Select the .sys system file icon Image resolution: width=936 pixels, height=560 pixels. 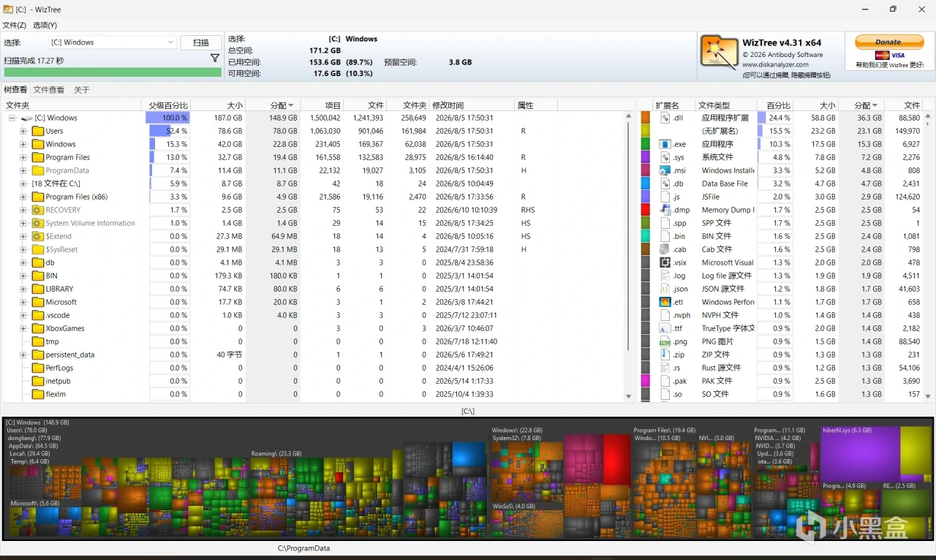pyautogui.click(x=665, y=157)
